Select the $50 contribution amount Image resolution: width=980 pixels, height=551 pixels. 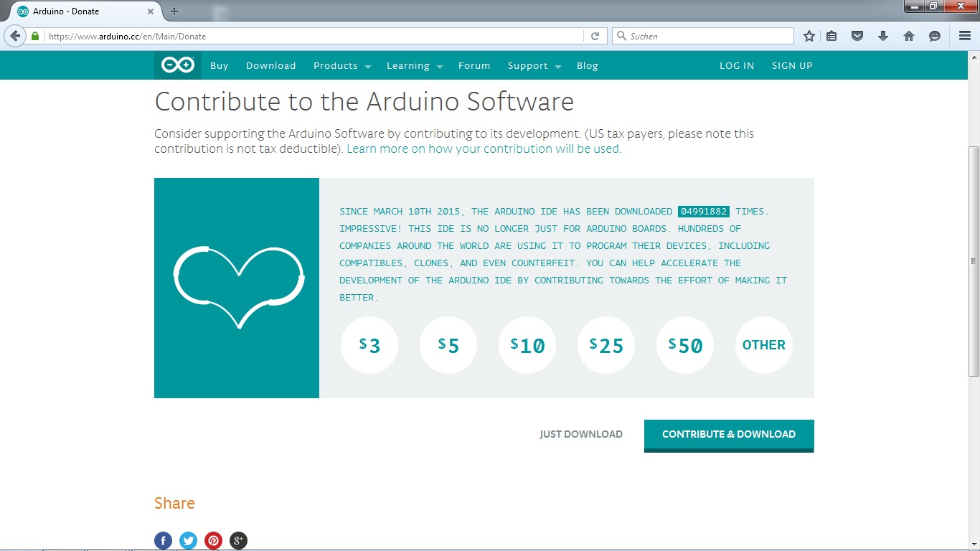point(685,345)
